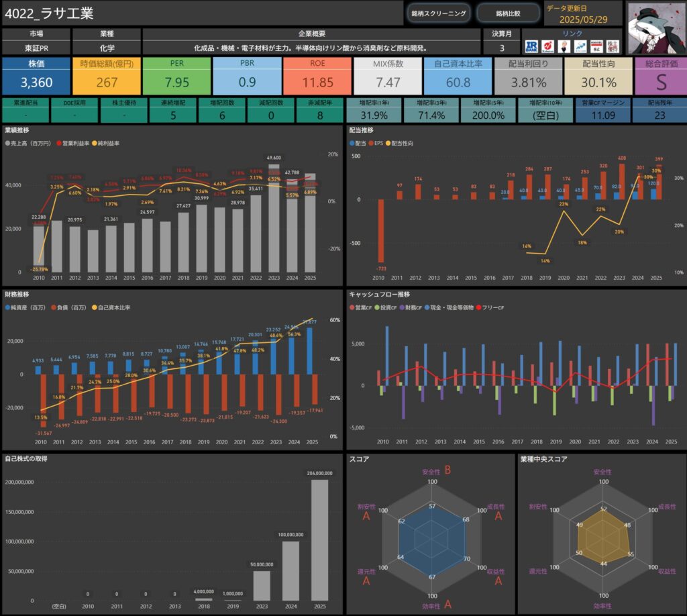Select the 増配率(5年) 200.0% tile
The height and width of the screenshot is (616, 687).
(488, 111)
